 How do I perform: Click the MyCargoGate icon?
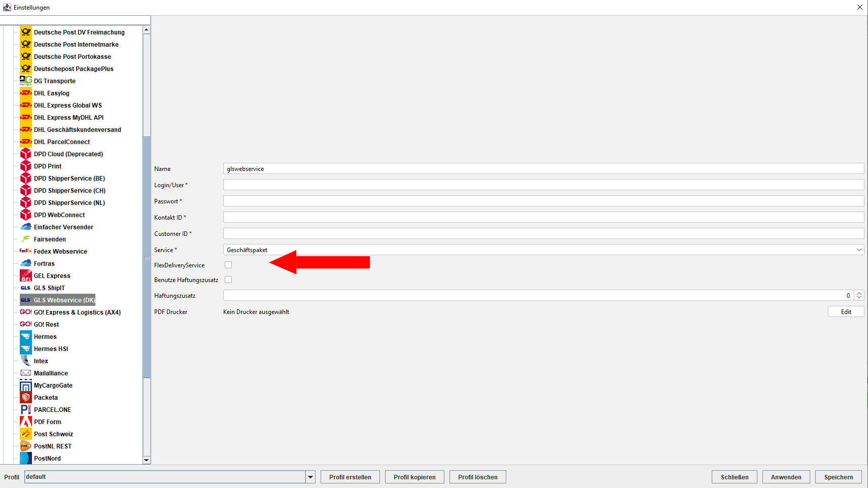click(x=26, y=385)
